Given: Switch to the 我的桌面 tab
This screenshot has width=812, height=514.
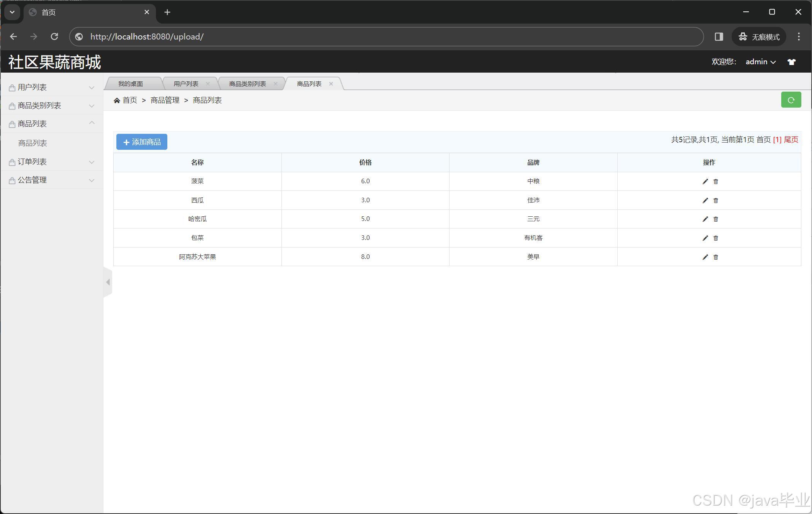Looking at the screenshot, I should click(130, 84).
